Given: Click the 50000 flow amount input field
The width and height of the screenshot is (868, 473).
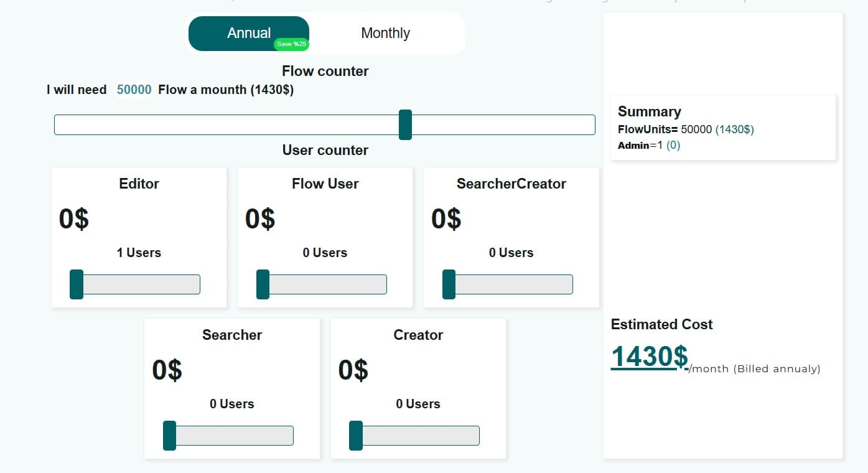Looking at the screenshot, I should coord(134,90).
